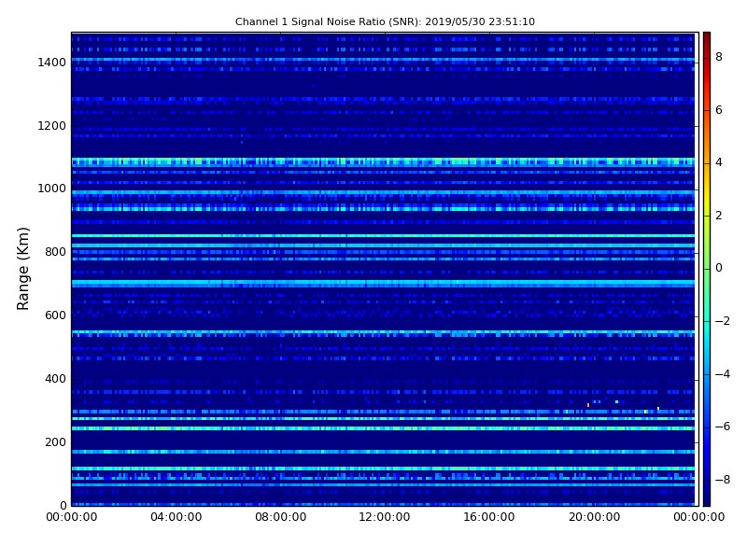The height and width of the screenshot is (560, 747).
Task: Click the colorbar label 8
Action: [x=719, y=57]
